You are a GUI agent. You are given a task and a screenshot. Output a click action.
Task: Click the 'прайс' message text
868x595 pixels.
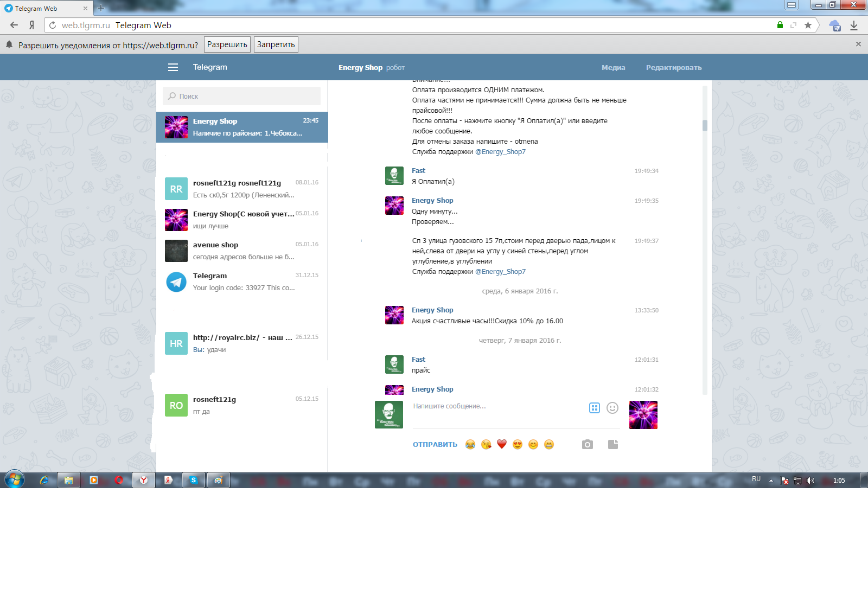click(x=421, y=370)
